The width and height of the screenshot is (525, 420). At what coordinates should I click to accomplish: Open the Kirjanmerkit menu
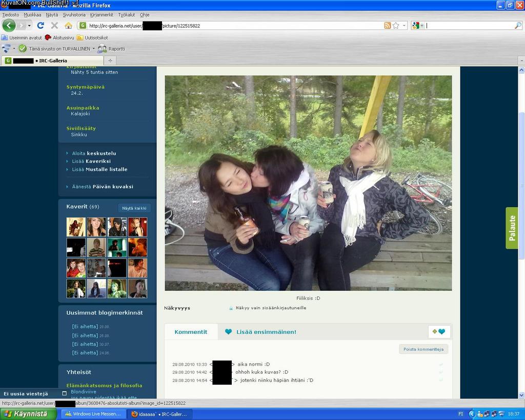pos(102,15)
